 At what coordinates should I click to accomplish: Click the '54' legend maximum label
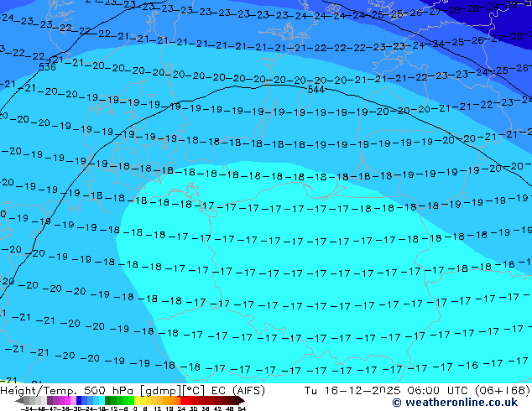241,408
